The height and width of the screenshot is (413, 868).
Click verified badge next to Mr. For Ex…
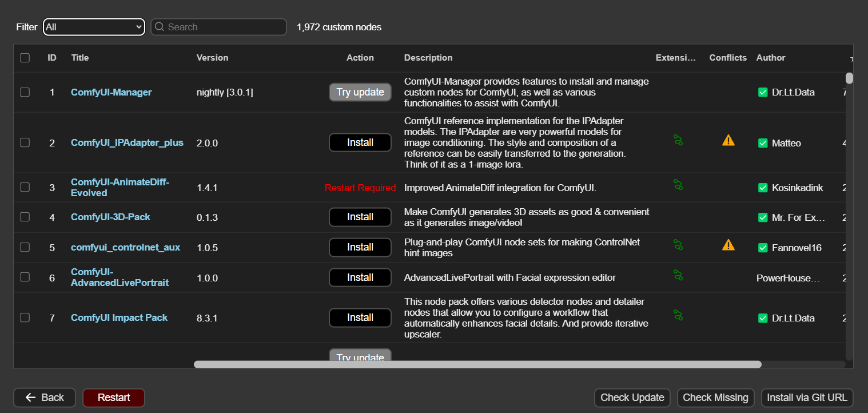coord(762,217)
